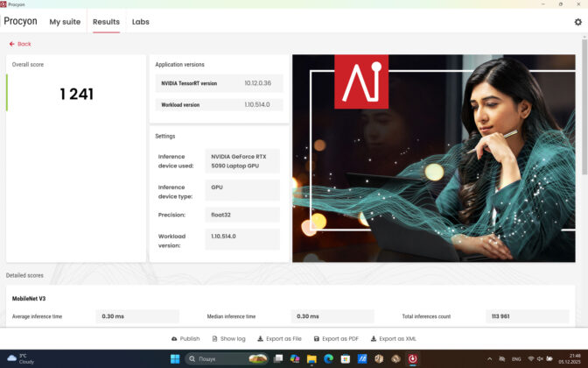This screenshot has width=588, height=368.
Task: Click the Export as File download icon
Action: point(260,339)
